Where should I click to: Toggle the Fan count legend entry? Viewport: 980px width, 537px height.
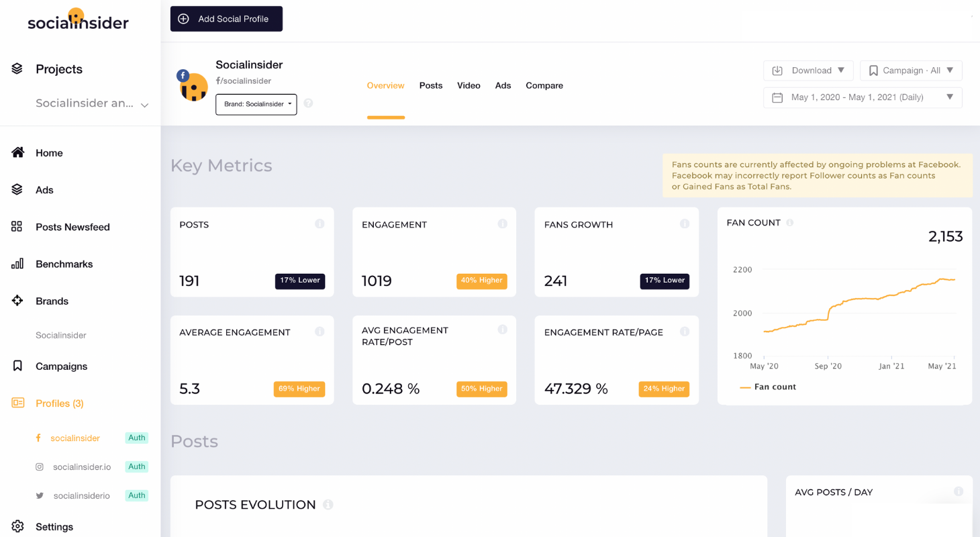[768, 387]
